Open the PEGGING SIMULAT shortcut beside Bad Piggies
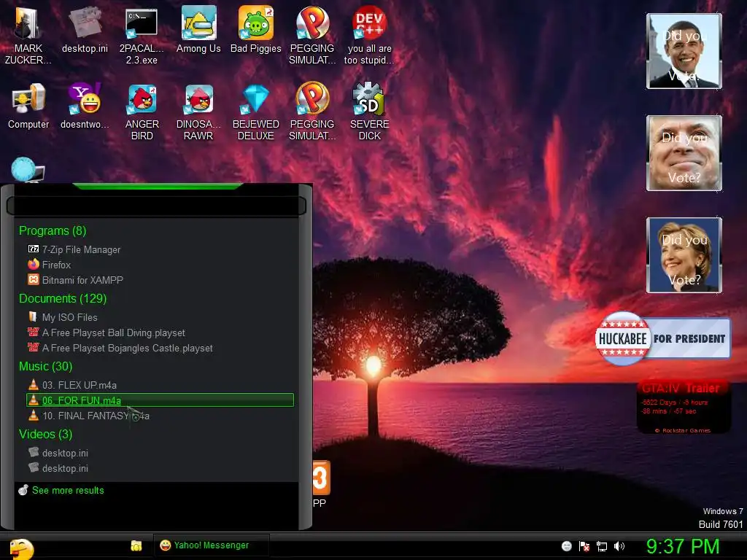747x560 pixels. coord(312,36)
